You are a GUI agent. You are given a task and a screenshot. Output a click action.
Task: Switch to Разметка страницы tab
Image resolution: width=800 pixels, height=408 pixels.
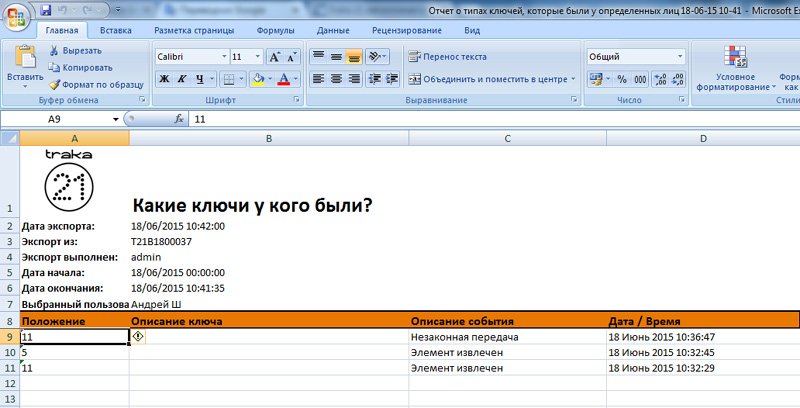click(x=194, y=30)
